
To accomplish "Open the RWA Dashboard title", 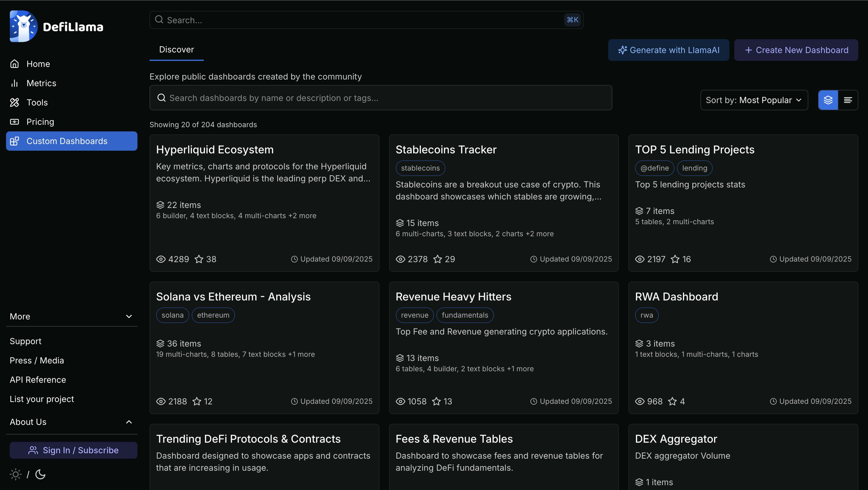I will 677,297.
